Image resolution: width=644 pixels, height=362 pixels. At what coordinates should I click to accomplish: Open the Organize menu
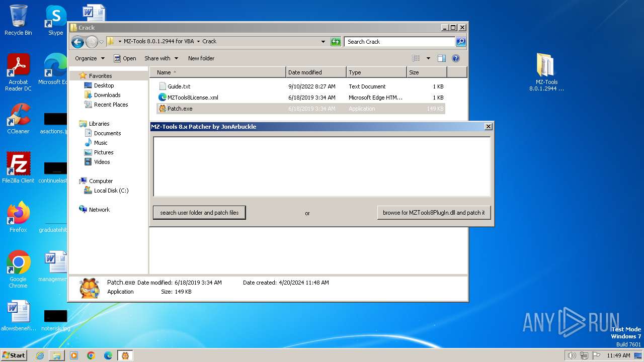90,58
